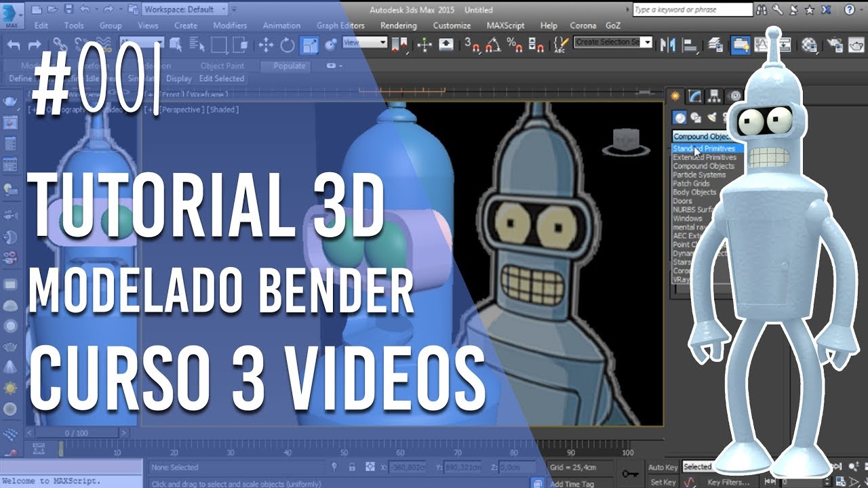Click the Undo arrow in the main toolbar
Viewport: 868px width, 488px height.
coord(14,45)
